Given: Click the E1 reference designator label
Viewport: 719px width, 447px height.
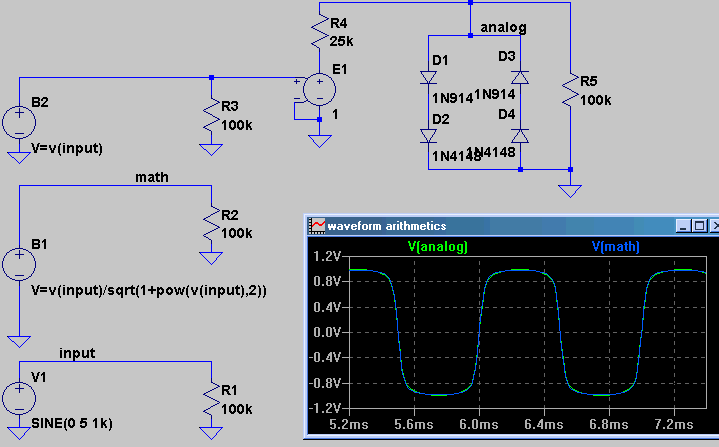Looking at the screenshot, I should tap(340, 70).
